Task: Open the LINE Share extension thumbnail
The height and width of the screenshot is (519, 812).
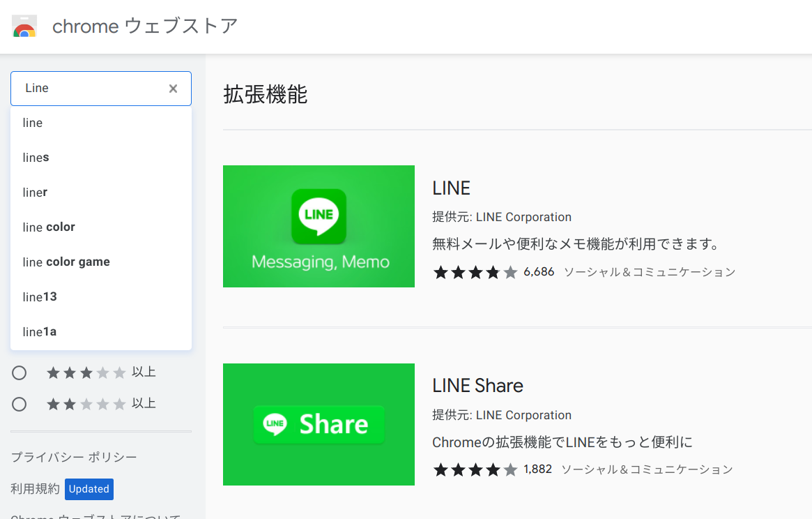Action: pos(319,424)
